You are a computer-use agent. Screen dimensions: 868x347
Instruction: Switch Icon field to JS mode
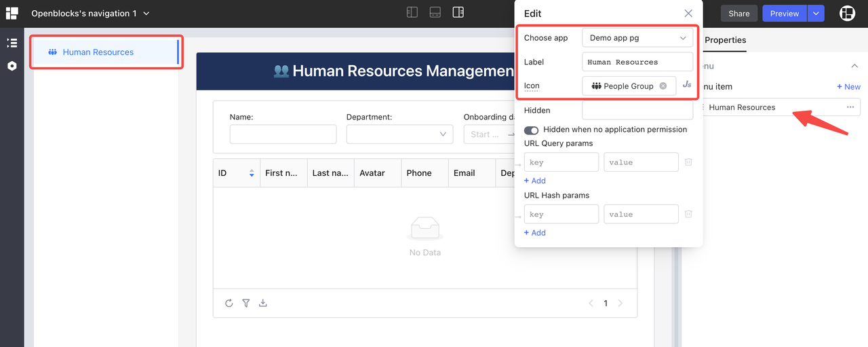pos(687,85)
